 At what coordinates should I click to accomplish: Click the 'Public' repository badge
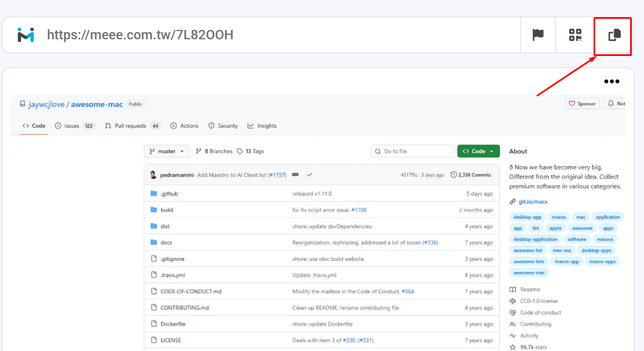135,104
